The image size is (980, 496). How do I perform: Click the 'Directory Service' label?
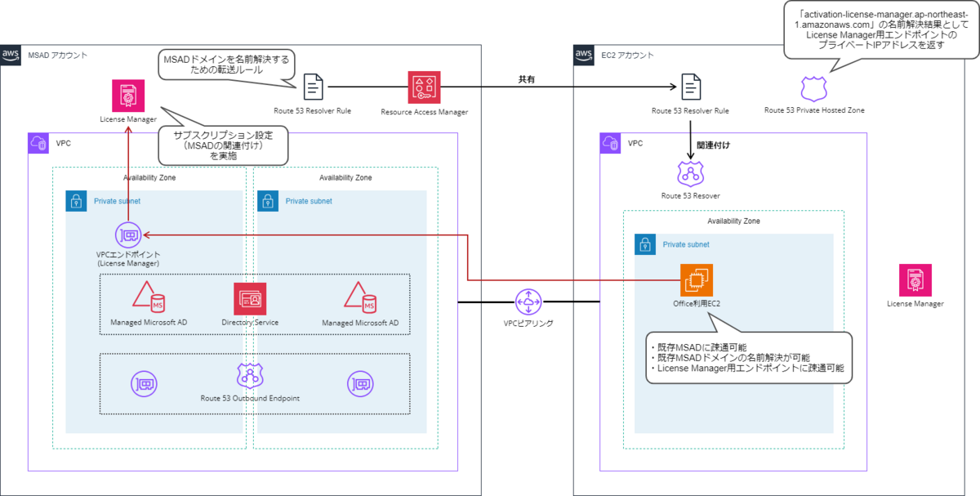(249, 322)
